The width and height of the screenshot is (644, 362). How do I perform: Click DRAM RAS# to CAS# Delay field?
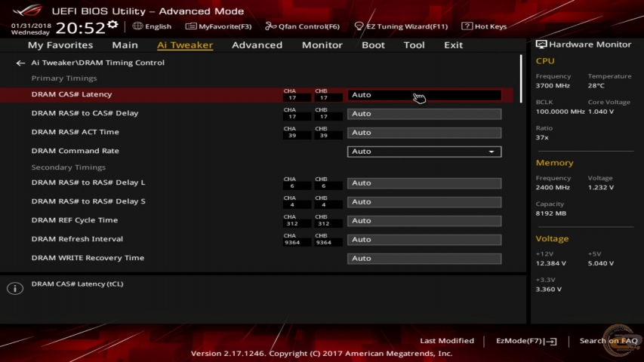click(424, 114)
